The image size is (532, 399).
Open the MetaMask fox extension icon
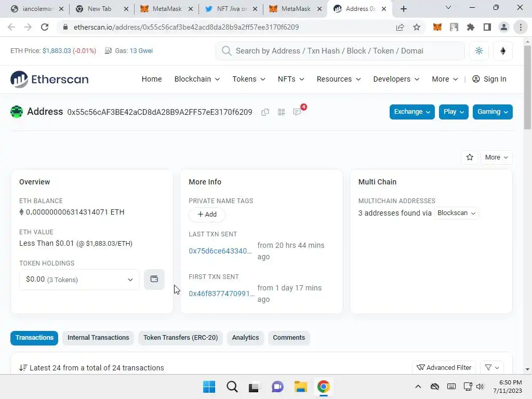point(437,27)
